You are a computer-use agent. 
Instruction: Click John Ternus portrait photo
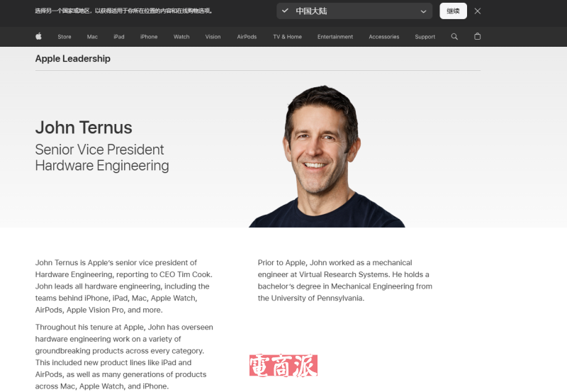pos(327,156)
